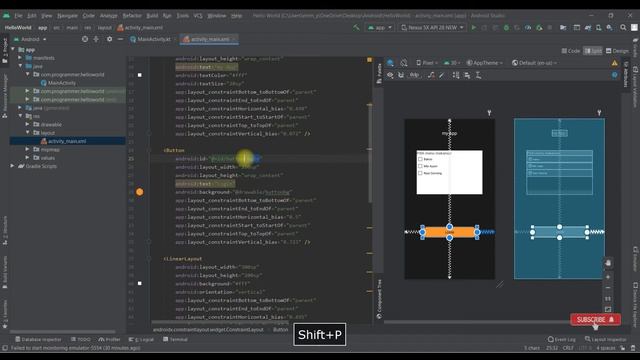Click the Component Tree side tab
Image resolution: width=640 pixels, height=360 pixels.
tap(379, 299)
